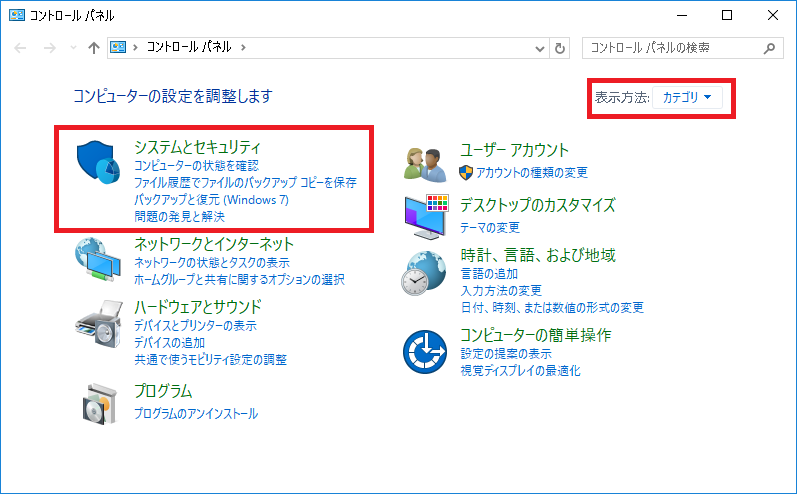Viewport: 797px width, 494px height.
Task: Click the User Accounts people icon
Action: (x=425, y=165)
